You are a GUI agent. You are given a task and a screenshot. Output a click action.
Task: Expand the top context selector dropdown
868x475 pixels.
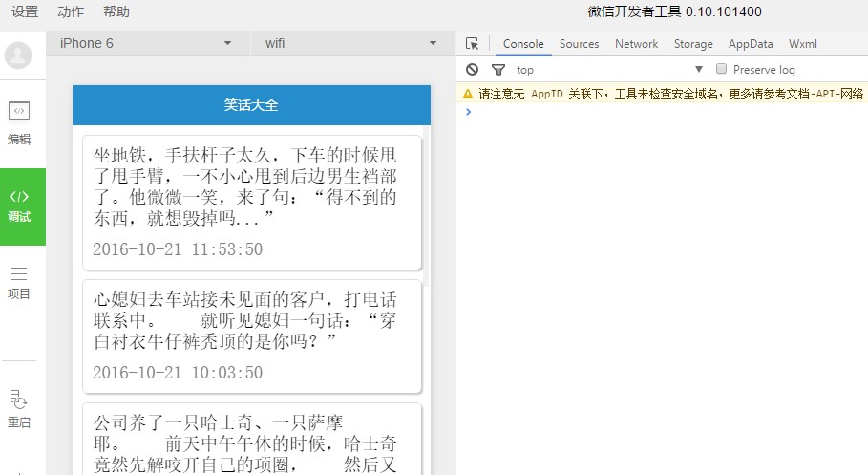609,70
